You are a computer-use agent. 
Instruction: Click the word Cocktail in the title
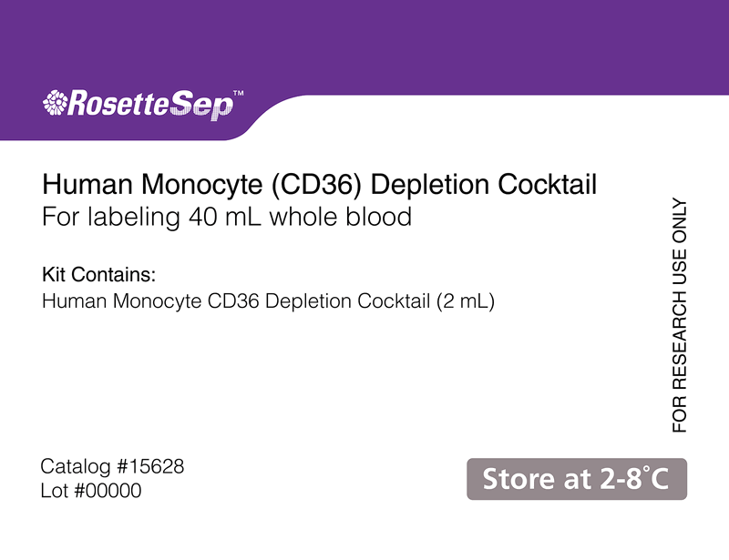(x=548, y=185)
